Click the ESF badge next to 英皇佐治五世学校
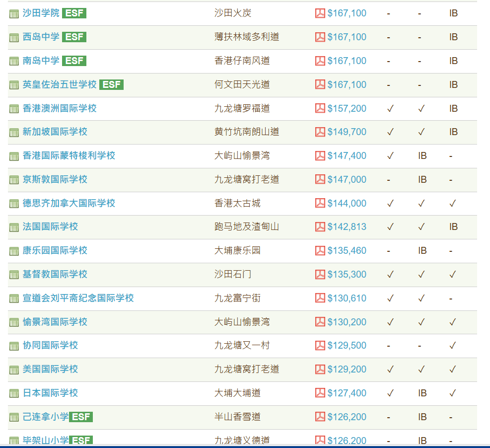 111,84
